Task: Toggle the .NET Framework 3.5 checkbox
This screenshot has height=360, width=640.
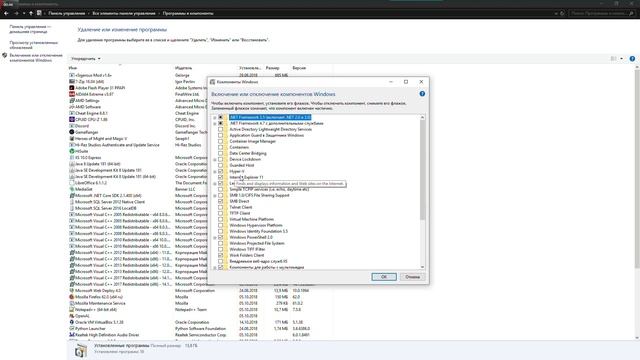Action: [x=220, y=117]
